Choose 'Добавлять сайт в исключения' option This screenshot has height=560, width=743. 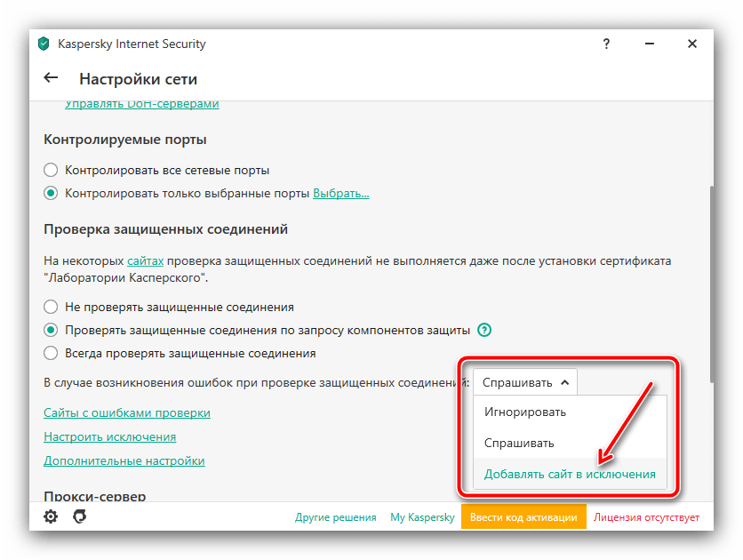[x=570, y=474]
